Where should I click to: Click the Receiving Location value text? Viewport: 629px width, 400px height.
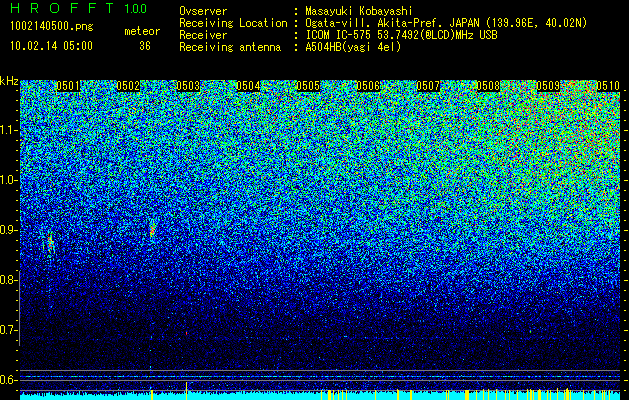pos(446,23)
